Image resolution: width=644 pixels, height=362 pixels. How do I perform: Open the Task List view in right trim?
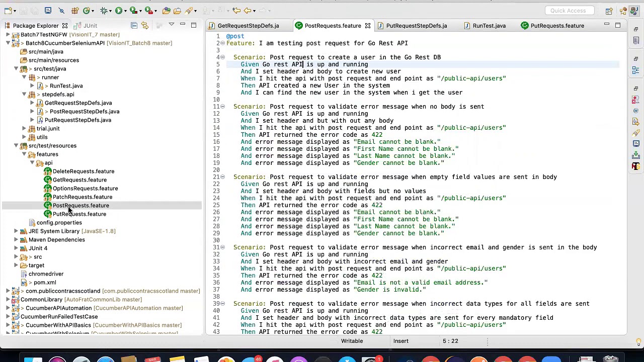(636, 41)
